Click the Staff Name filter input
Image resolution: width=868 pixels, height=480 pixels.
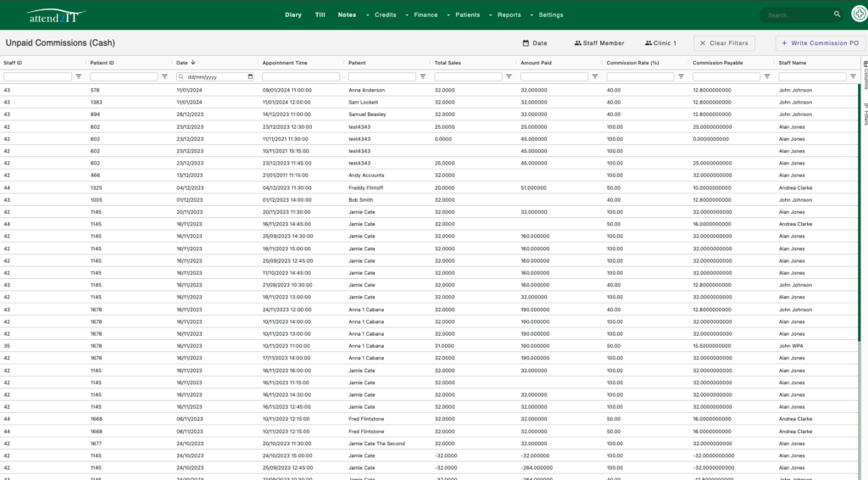tap(813, 77)
